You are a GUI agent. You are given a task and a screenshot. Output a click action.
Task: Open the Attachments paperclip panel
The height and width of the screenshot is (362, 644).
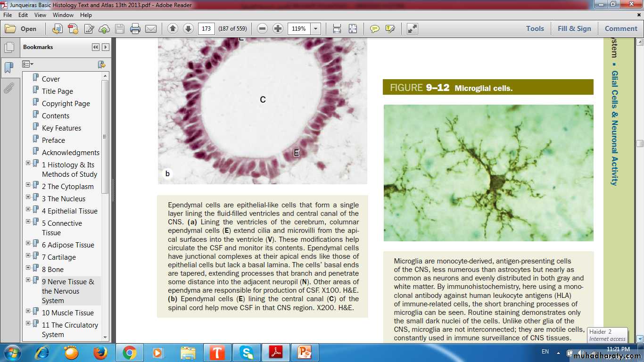click(x=8, y=88)
